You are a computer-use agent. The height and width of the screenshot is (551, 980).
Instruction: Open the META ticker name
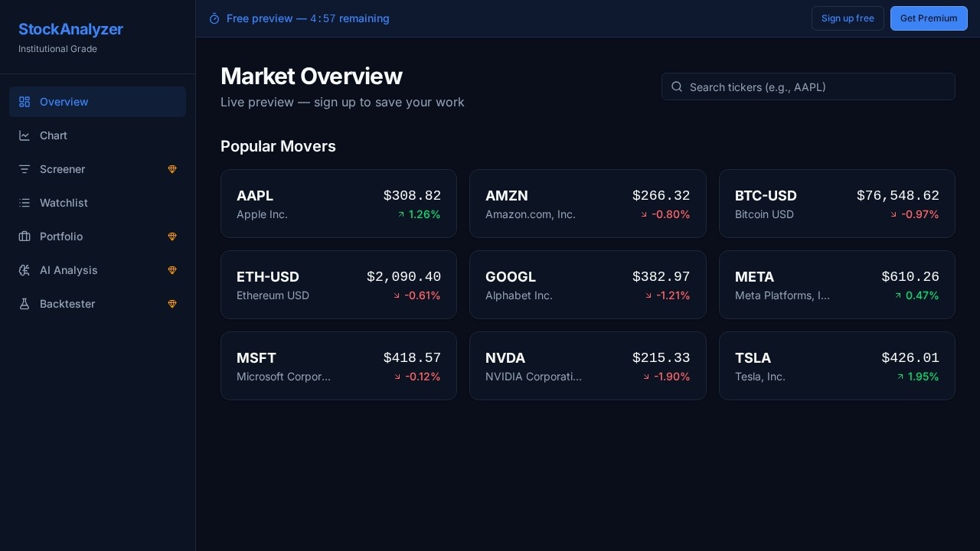[754, 277]
